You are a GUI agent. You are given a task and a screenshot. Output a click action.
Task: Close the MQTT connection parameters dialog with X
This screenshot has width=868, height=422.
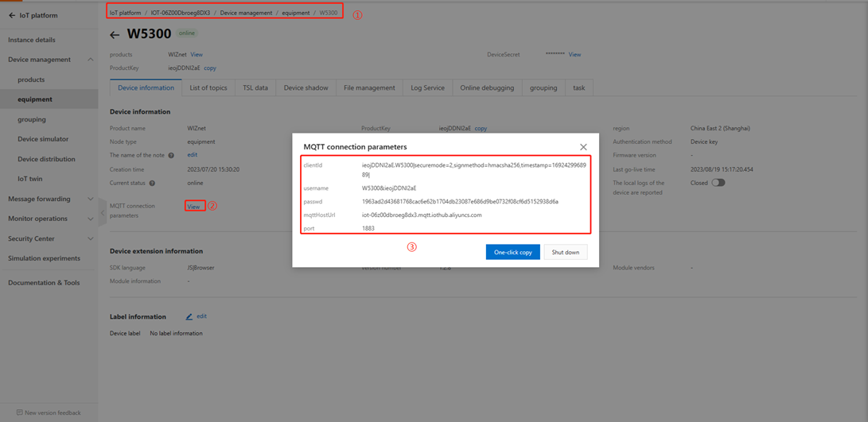pos(583,147)
